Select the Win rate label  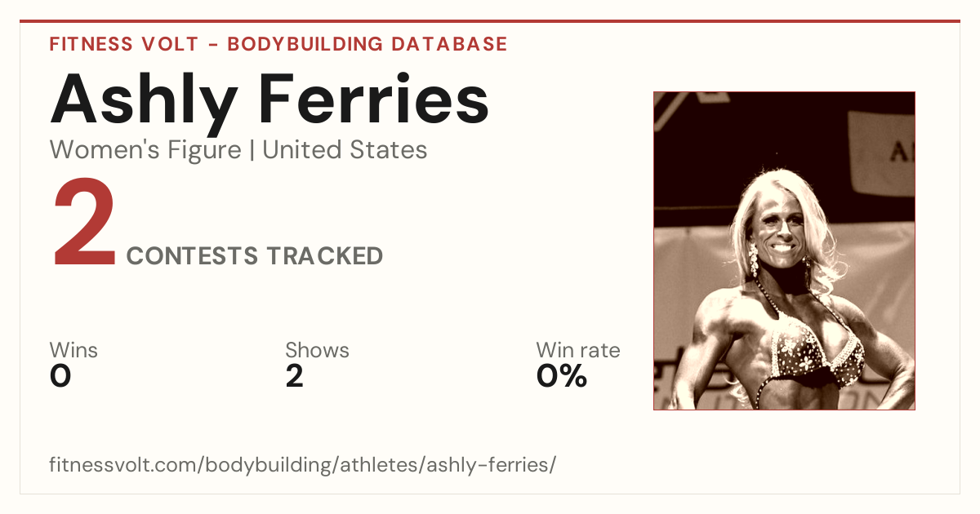click(578, 351)
